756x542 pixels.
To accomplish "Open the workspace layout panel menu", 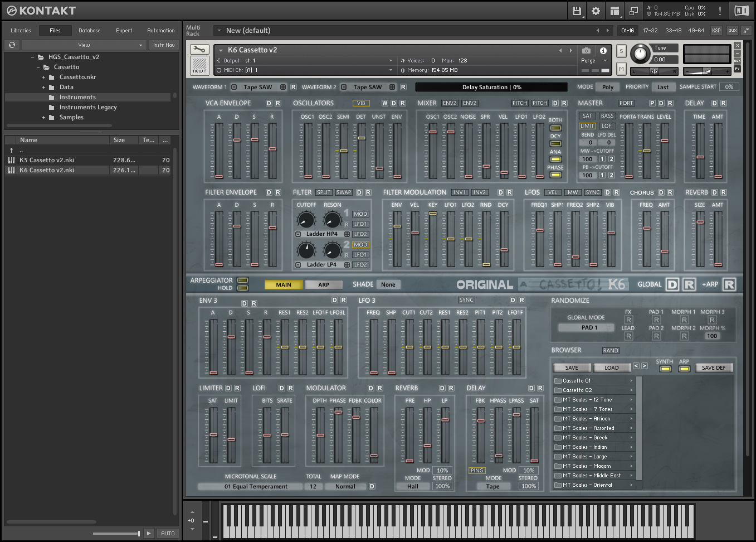I will coord(614,11).
